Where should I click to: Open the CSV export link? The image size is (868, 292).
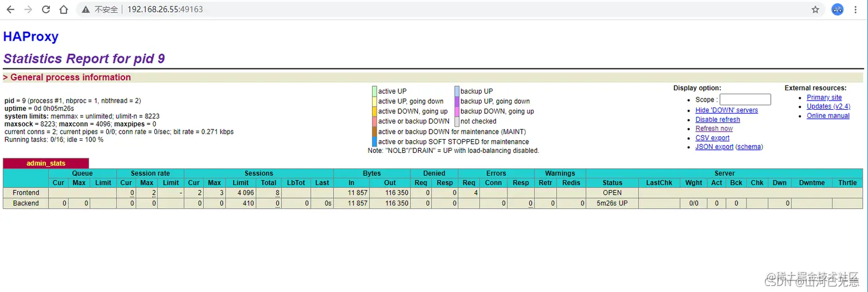(712, 138)
